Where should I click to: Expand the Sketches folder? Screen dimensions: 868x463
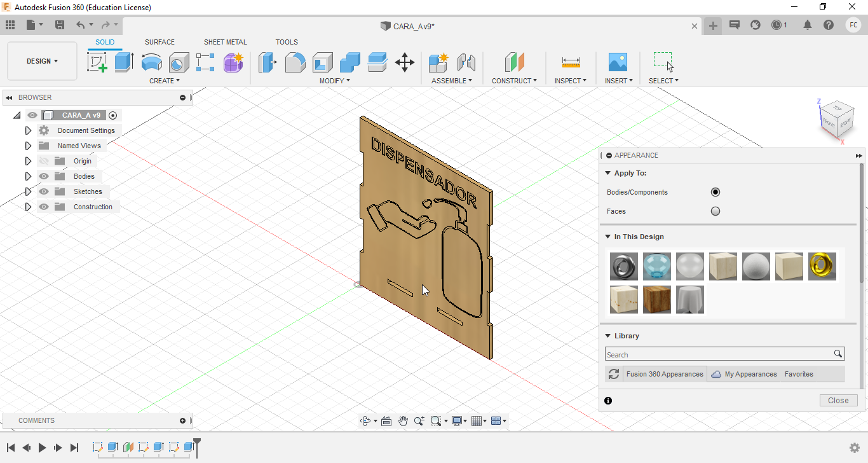[28, 191]
